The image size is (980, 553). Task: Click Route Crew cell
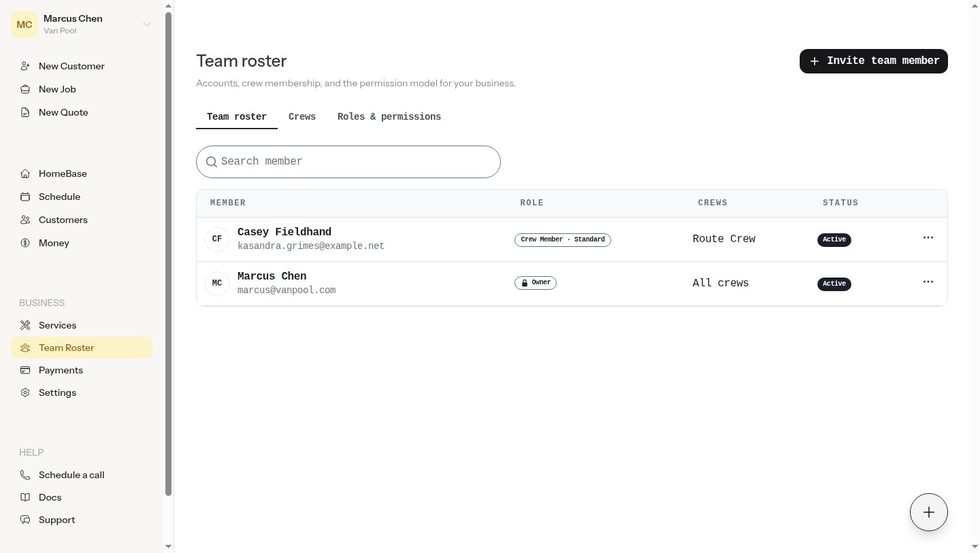[x=724, y=239]
